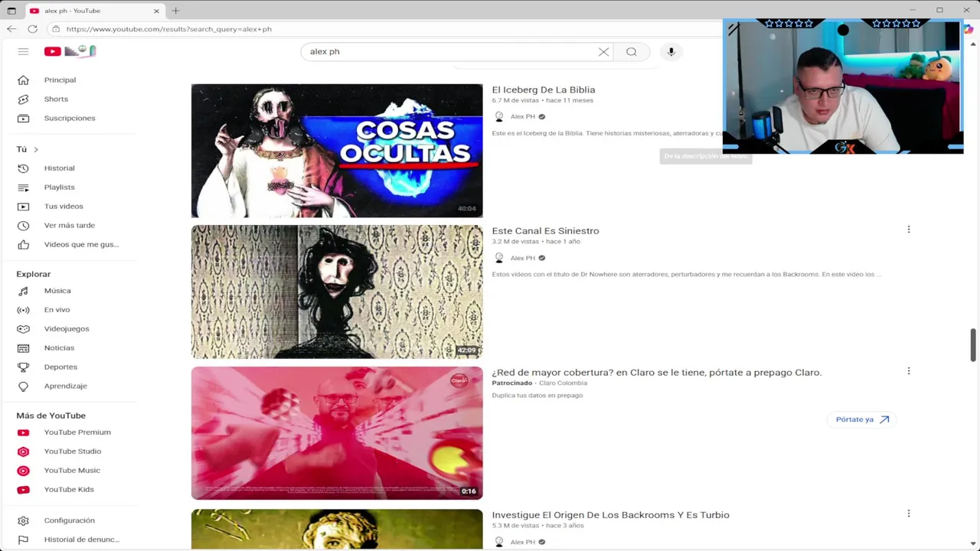This screenshot has height=551, width=980.
Task: Open the Aprendizaje lightbulb icon
Action: [x=23, y=386]
